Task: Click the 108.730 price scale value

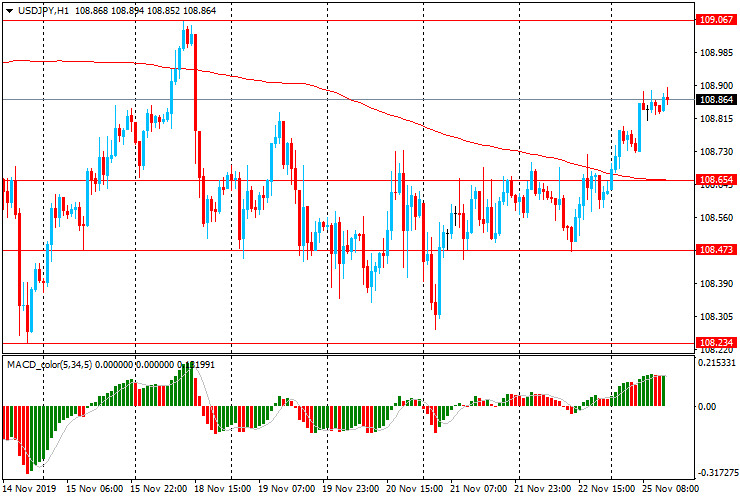Action: click(716, 152)
